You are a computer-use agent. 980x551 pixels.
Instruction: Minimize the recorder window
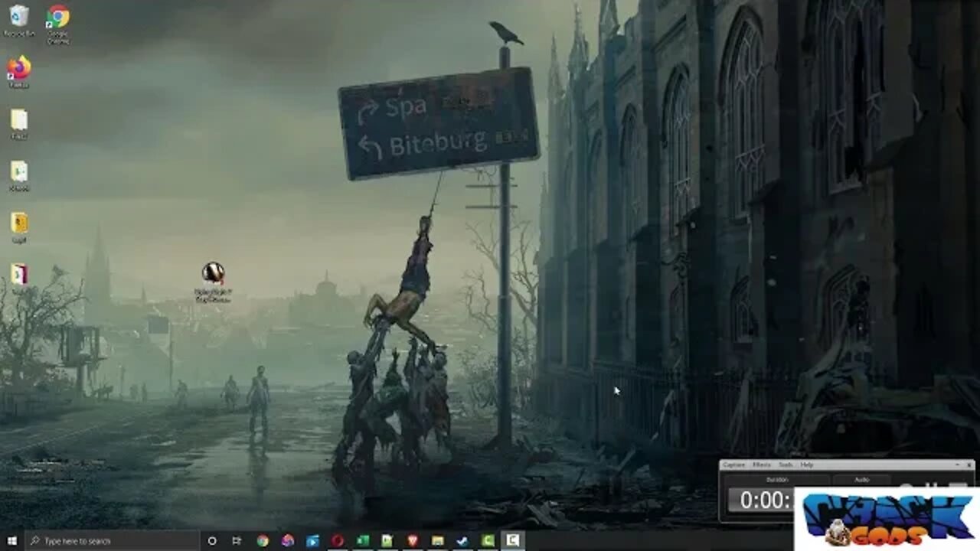(957, 465)
